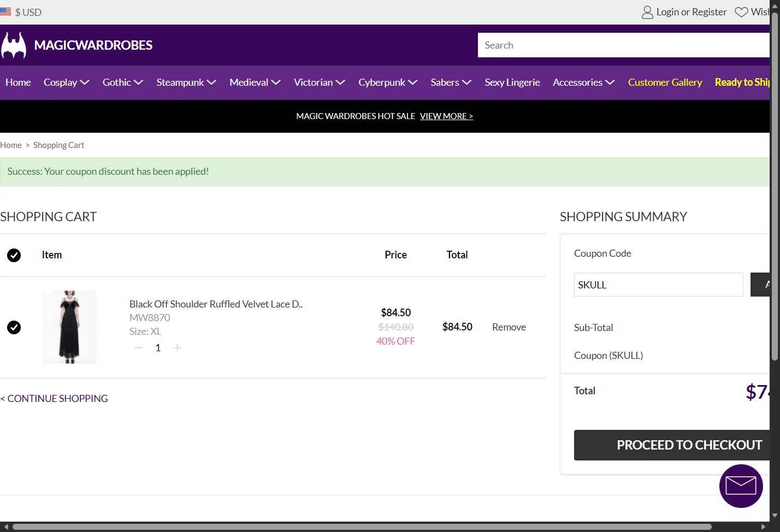Viewport: 780px width, 532px height.
Task: Click PROCEED TO CHECKOUT button
Action: coord(672,445)
